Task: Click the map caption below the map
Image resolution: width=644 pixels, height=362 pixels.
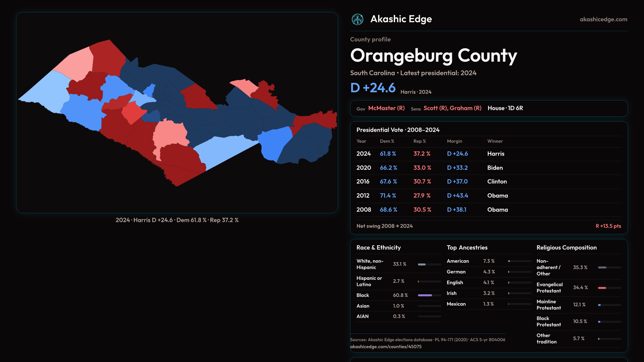Action: pos(177,220)
